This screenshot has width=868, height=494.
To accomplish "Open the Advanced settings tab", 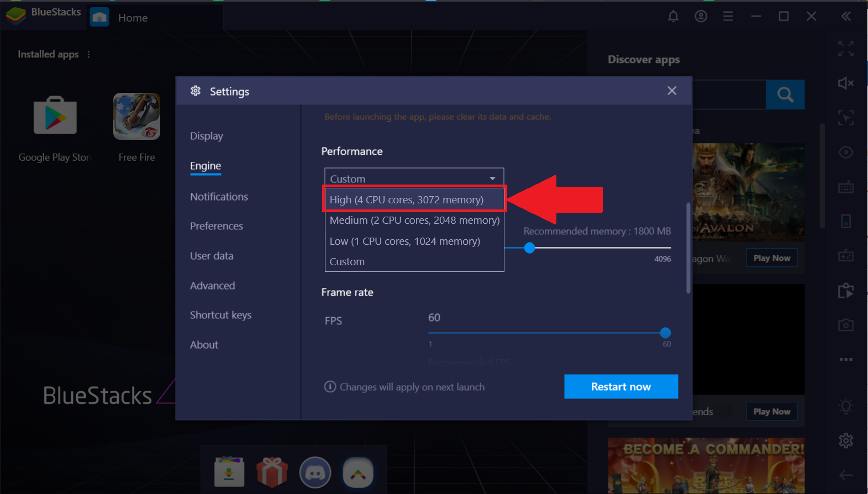I will 212,286.
